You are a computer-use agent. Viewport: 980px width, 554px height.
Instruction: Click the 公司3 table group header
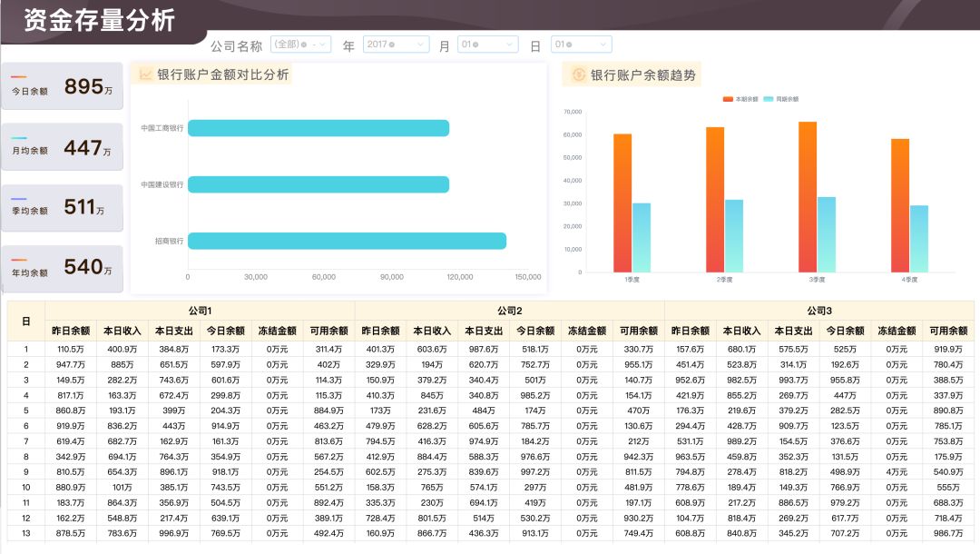[x=818, y=311]
